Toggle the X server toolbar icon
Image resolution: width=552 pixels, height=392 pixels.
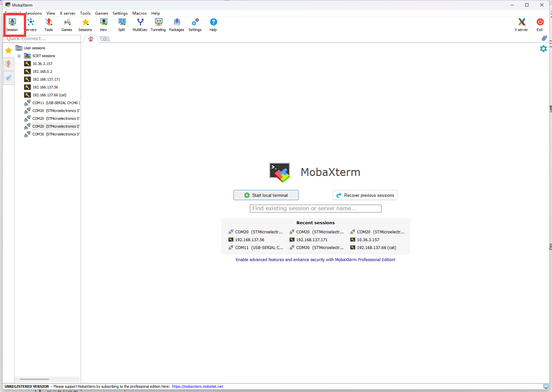(x=522, y=25)
